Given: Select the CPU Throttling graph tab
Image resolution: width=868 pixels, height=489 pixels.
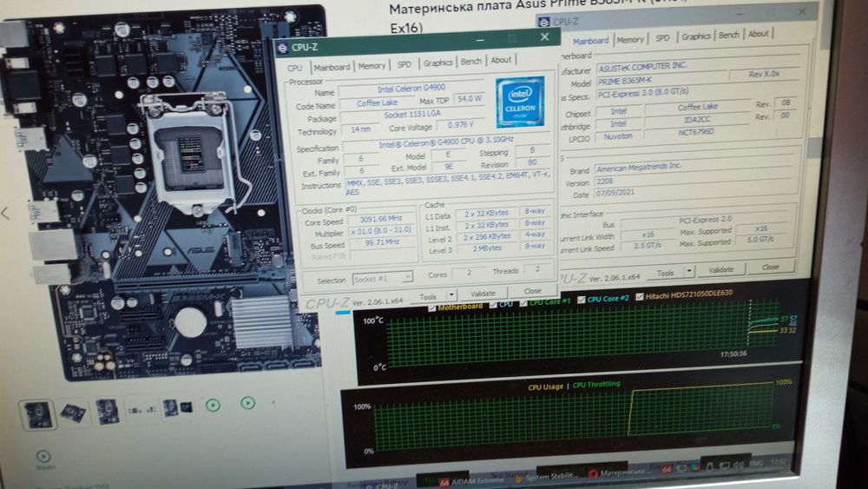Looking at the screenshot, I should [596, 384].
